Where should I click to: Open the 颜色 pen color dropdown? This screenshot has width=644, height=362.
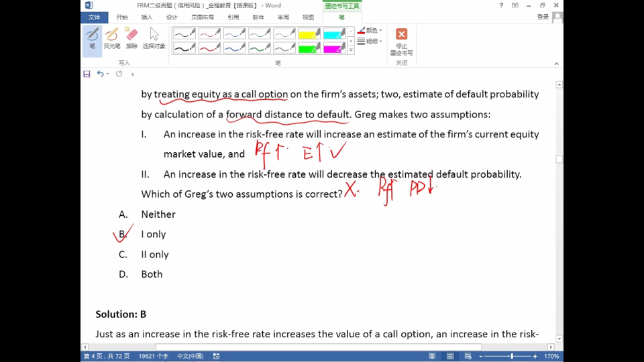[x=370, y=30]
